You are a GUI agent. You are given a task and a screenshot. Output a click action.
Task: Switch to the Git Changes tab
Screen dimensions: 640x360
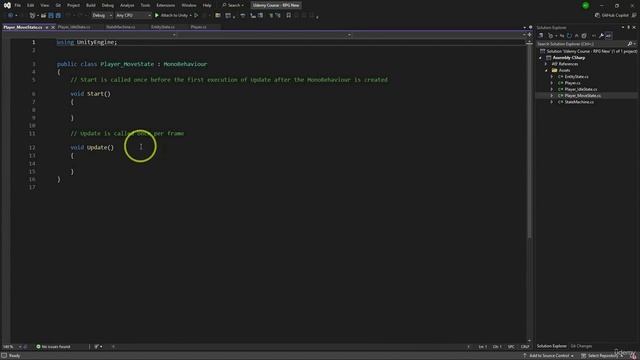tap(581, 346)
